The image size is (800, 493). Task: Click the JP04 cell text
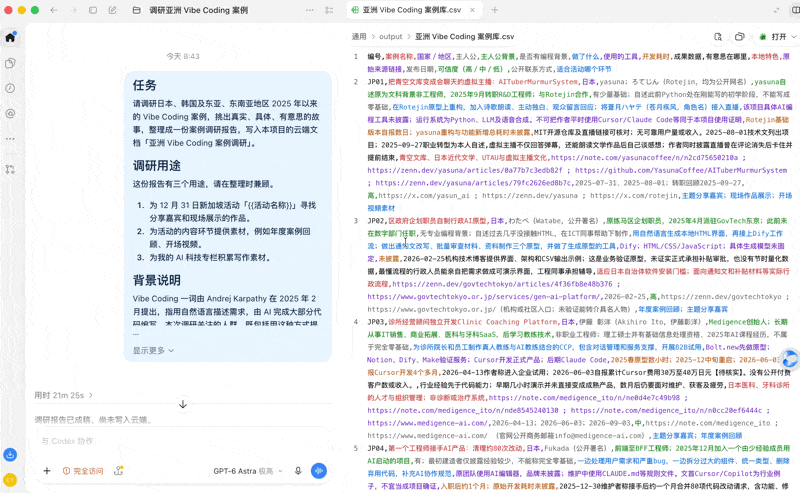pos(376,449)
